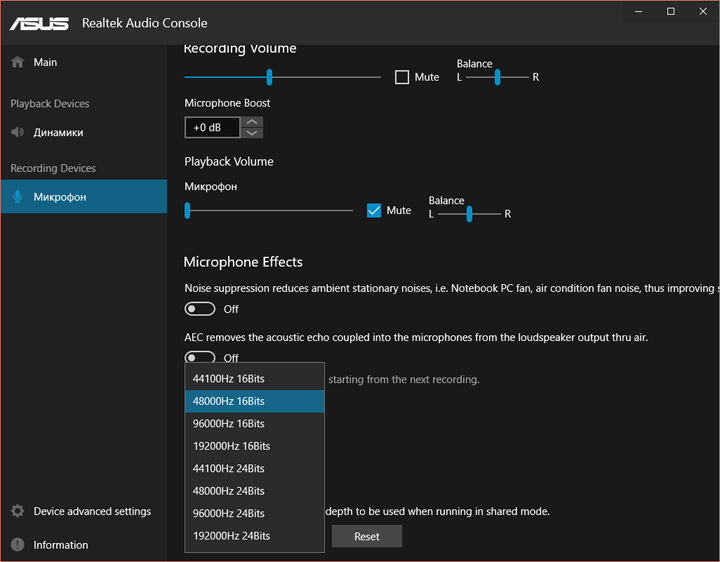Click the Main home icon
Viewport: 720px width, 562px height.
click(x=17, y=62)
